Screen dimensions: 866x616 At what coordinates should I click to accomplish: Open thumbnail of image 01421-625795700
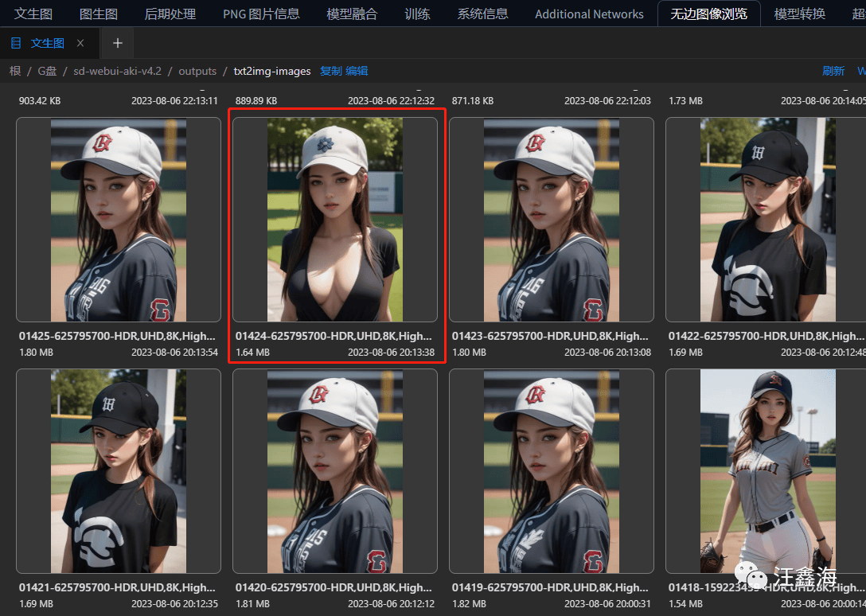pyautogui.click(x=118, y=471)
